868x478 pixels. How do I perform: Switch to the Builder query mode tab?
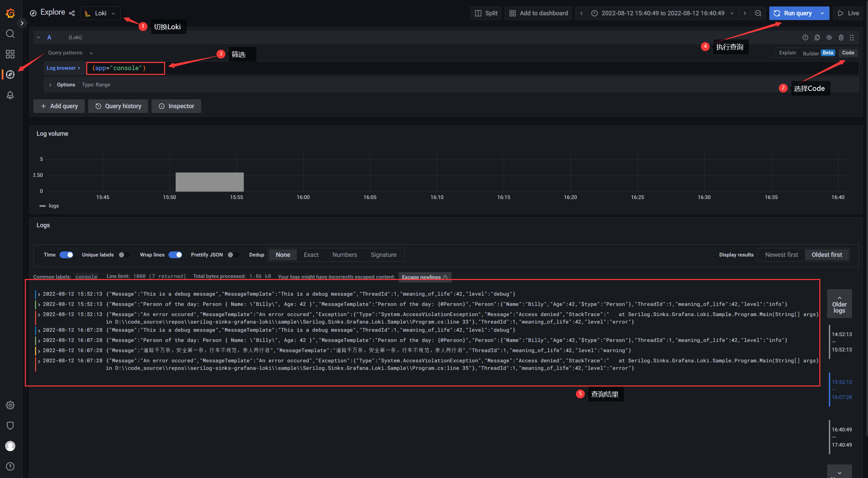811,53
